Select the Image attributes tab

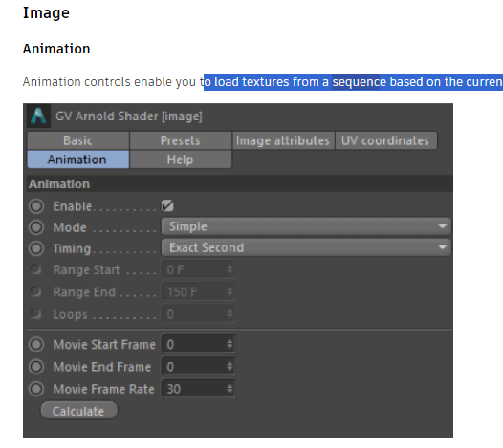(283, 140)
